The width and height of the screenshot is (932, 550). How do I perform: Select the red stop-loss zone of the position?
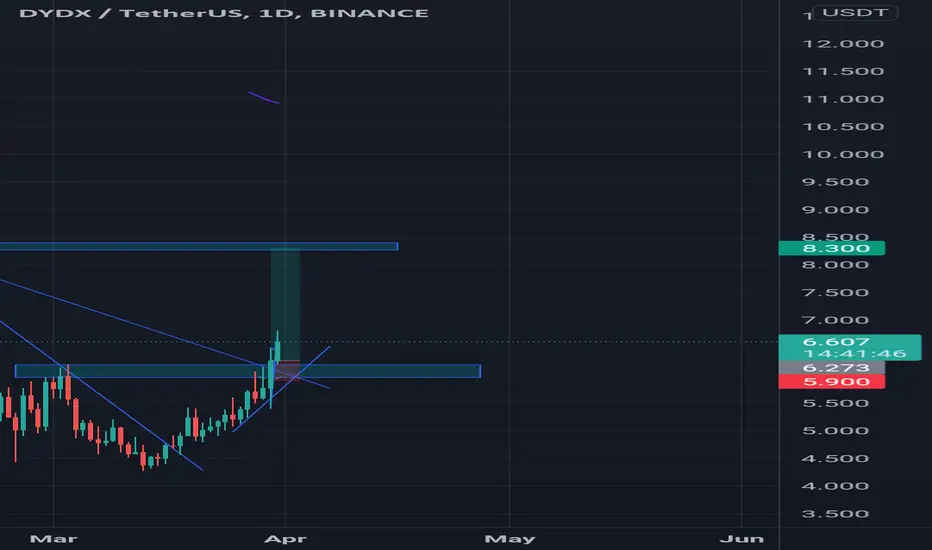tap(288, 370)
